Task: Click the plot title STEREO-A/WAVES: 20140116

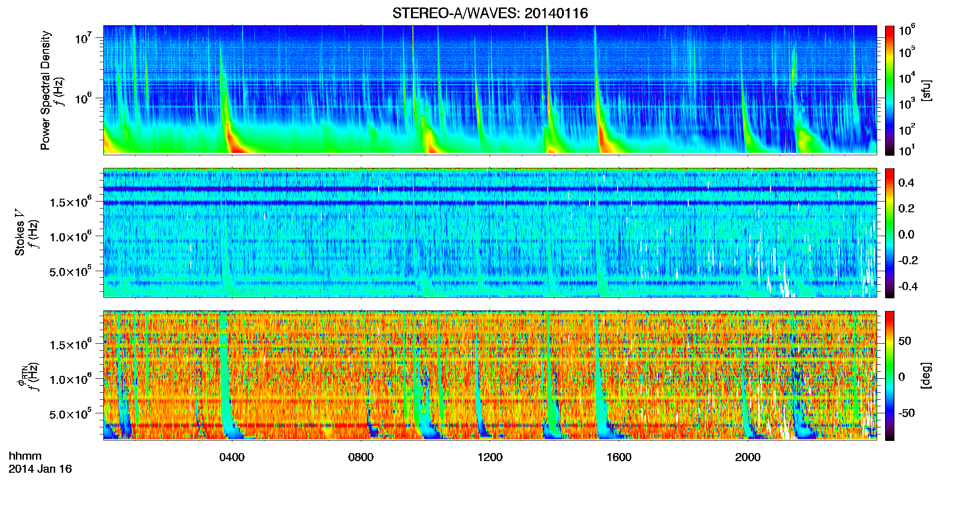Action: pos(490,13)
